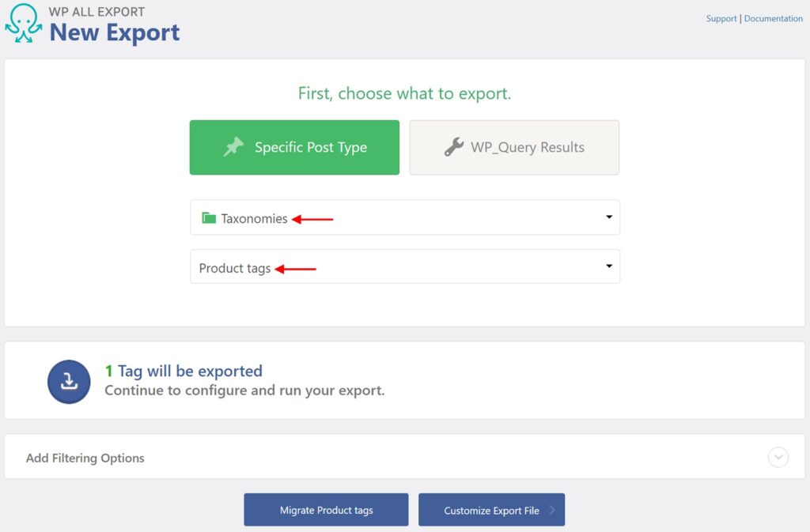This screenshot has width=810, height=532.
Task: Click the Taxonomies dropdown caret arrow
Action: click(608, 217)
